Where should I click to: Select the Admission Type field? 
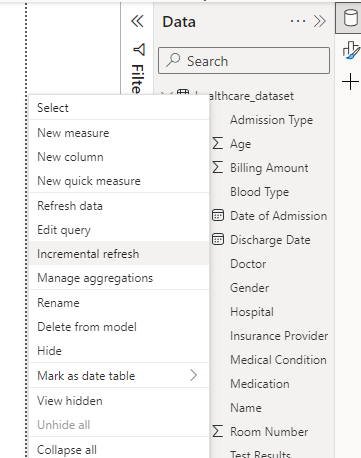(271, 120)
